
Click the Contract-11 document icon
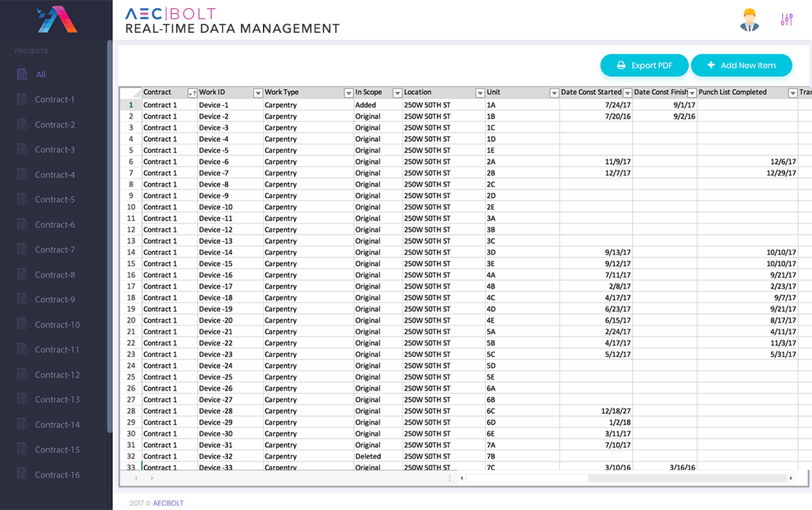tap(22, 349)
